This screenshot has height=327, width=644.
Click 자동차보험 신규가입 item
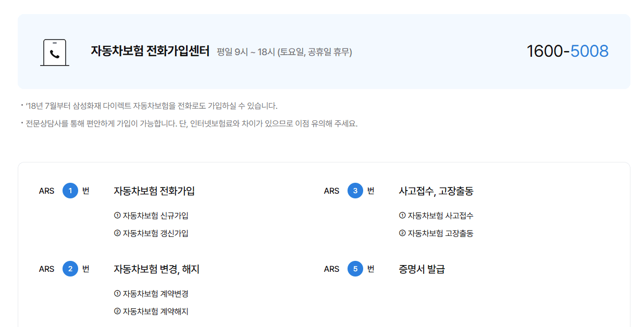click(151, 216)
